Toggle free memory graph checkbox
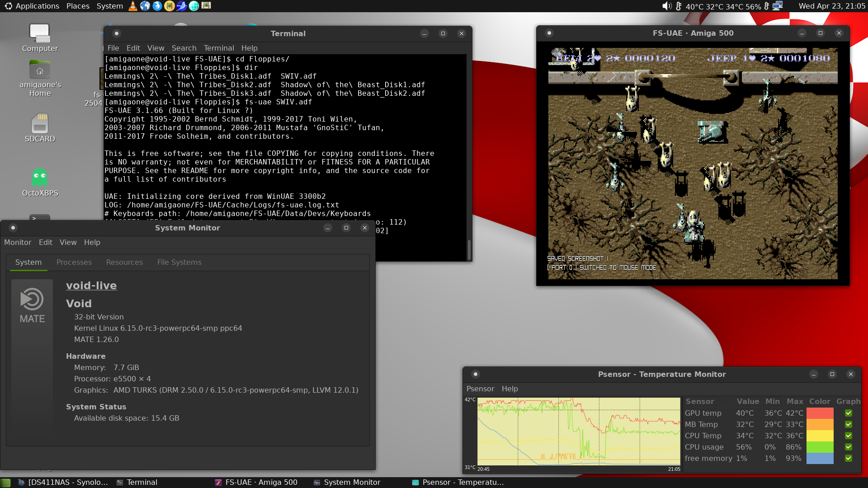This screenshot has width=868, height=488. pyautogui.click(x=849, y=458)
